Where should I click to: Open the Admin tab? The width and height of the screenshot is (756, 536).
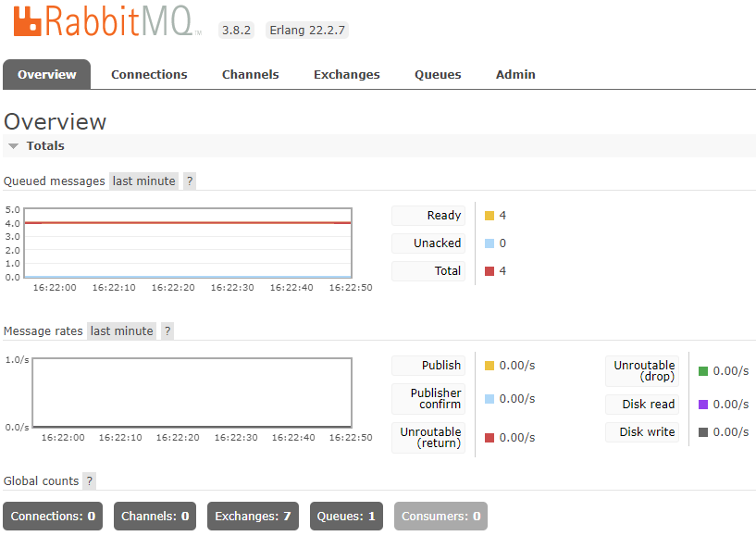point(515,74)
